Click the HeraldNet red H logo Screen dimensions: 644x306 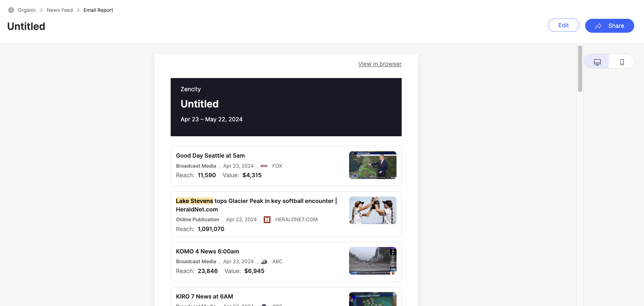(x=267, y=220)
